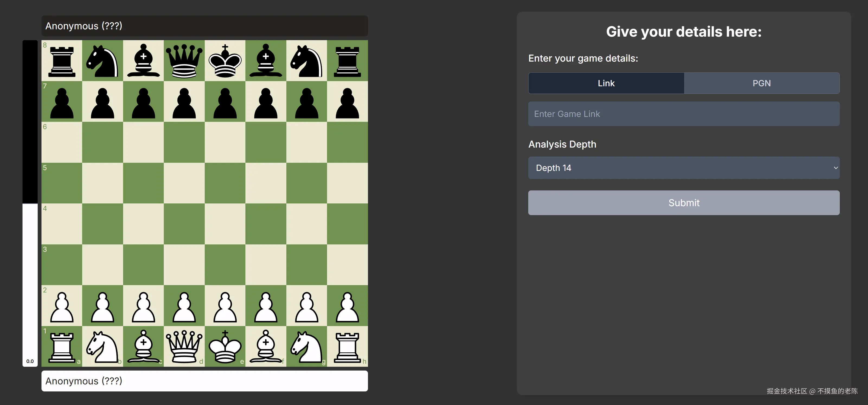This screenshot has width=868, height=405.
Task: Select the white knight on g1
Action: (x=307, y=346)
